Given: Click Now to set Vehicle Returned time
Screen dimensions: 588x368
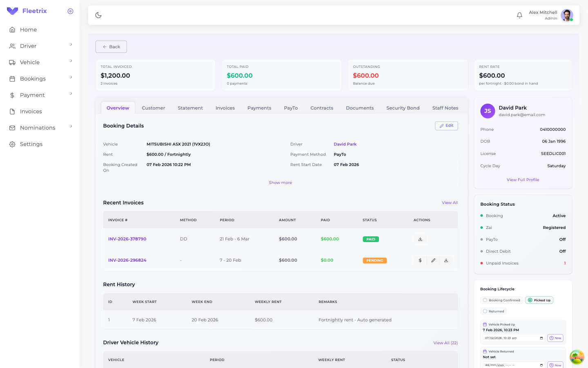Looking at the screenshot, I should pyautogui.click(x=555, y=365).
